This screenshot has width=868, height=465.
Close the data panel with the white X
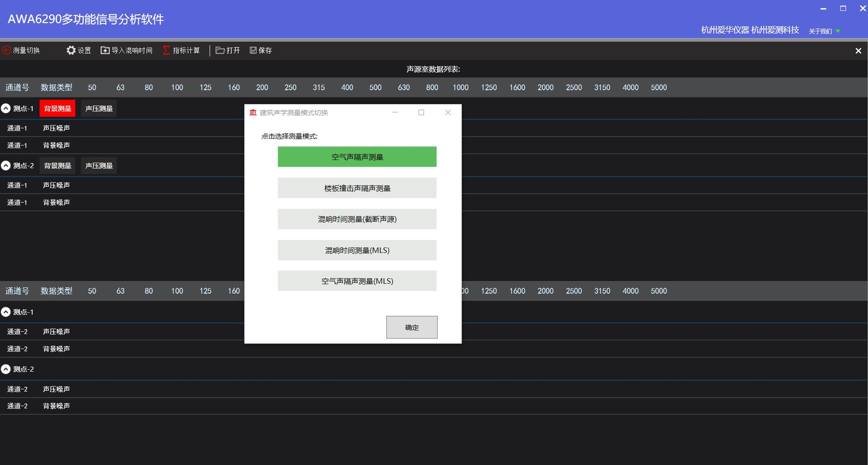858,51
